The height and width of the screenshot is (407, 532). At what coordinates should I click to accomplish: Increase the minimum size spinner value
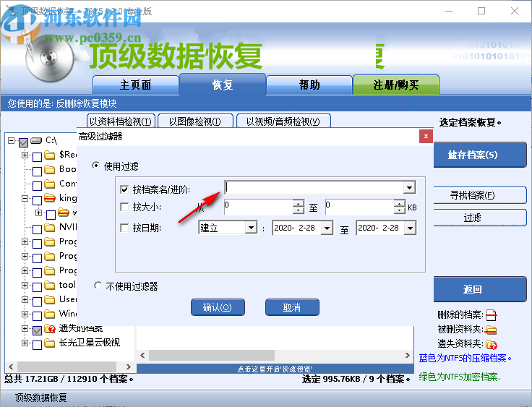pyautogui.click(x=299, y=203)
